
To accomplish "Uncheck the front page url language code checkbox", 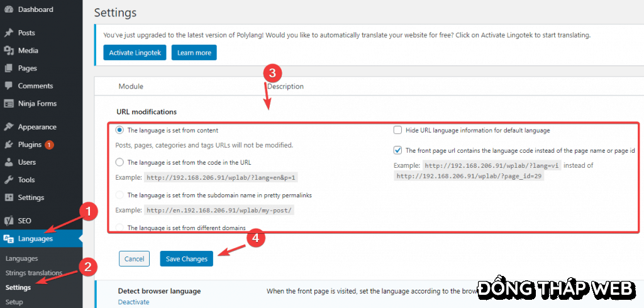I will pyautogui.click(x=397, y=150).
